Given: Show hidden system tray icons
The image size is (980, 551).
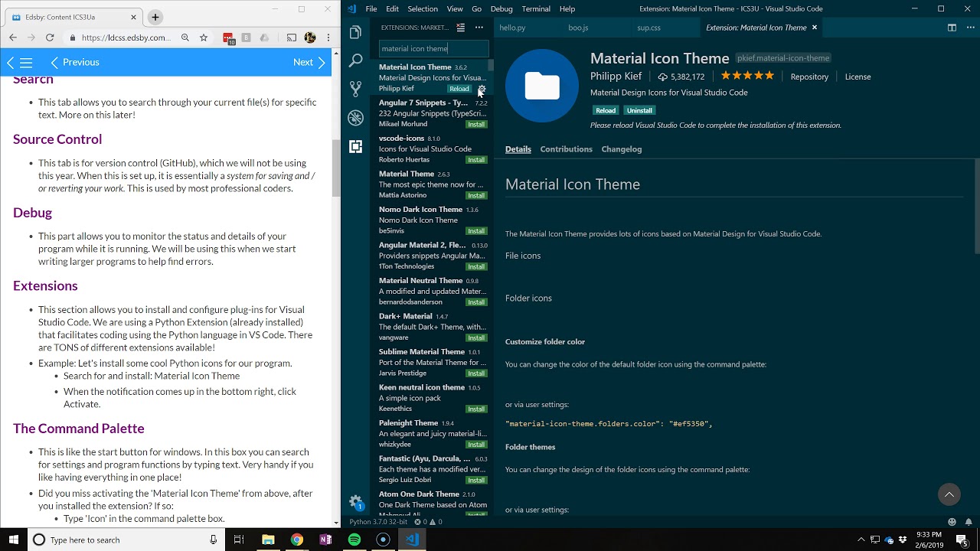Looking at the screenshot, I should pos(861,540).
